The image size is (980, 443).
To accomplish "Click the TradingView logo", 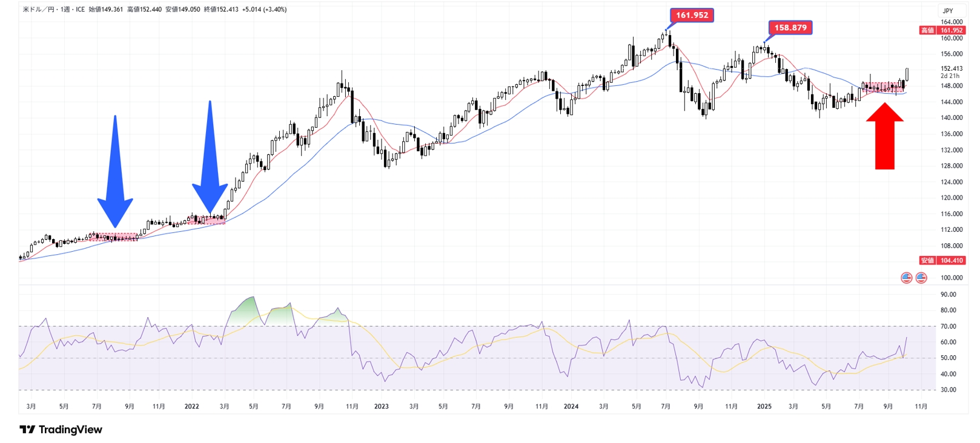I will (61, 430).
